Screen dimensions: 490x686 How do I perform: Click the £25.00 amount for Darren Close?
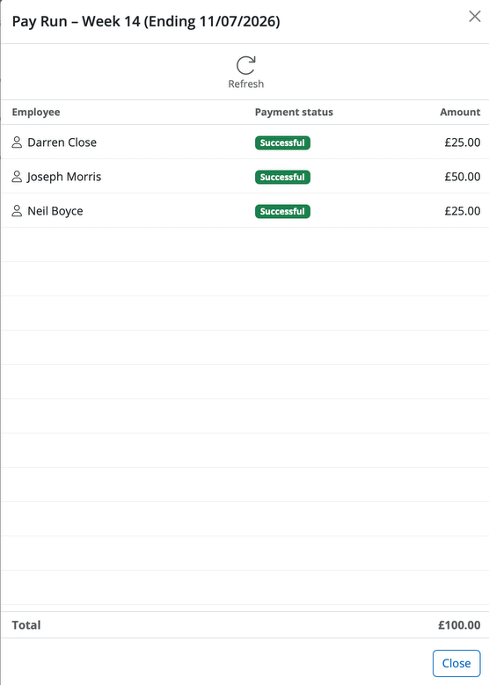pos(462,142)
